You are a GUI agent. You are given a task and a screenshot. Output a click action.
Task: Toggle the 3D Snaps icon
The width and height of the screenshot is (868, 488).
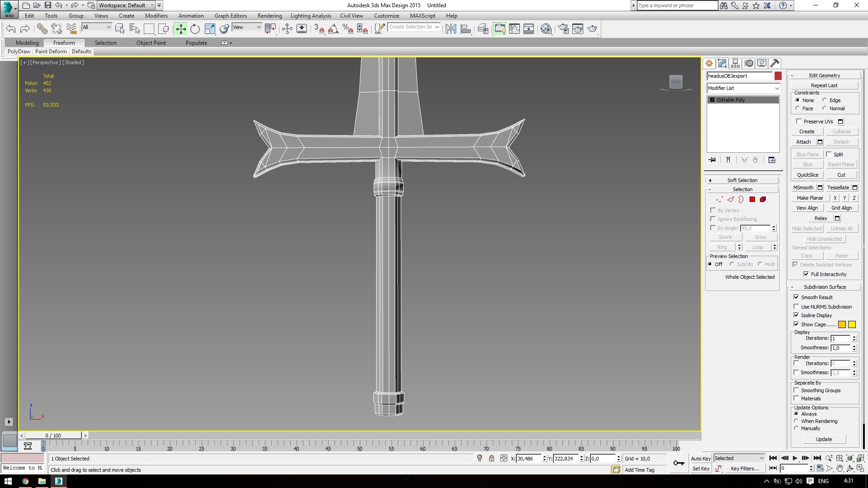[x=319, y=29]
